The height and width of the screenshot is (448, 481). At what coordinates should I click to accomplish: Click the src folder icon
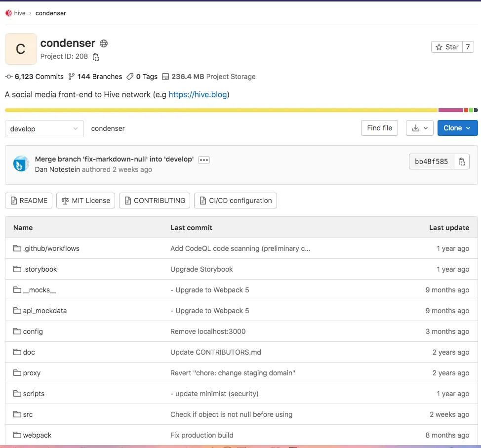click(x=17, y=414)
